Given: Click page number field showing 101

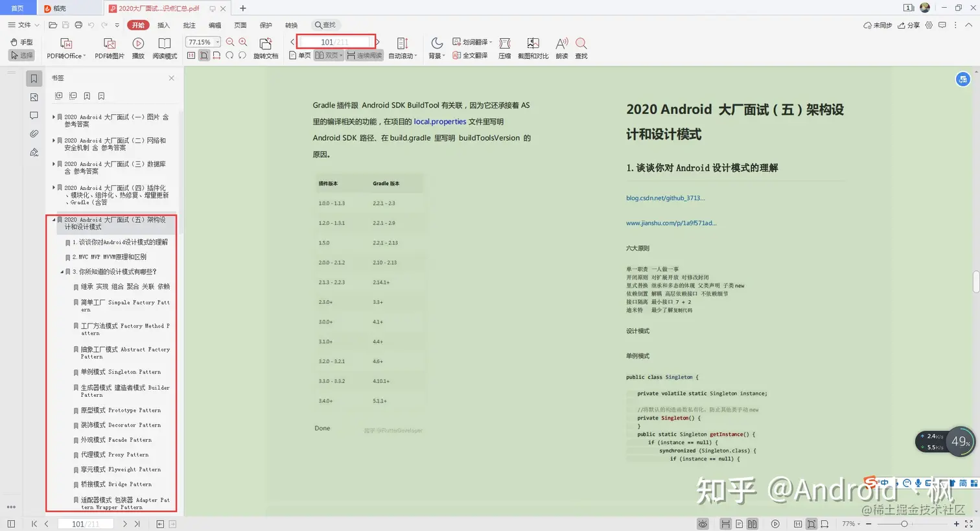Looking at the screenshot, I should [334, 42].
